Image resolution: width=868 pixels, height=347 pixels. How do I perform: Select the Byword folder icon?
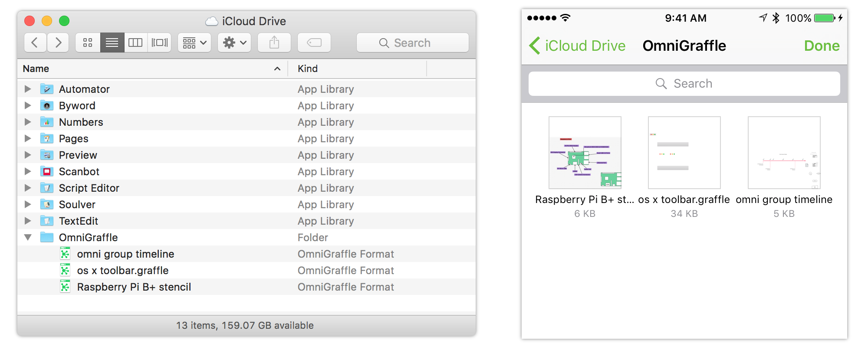(47, 105)
